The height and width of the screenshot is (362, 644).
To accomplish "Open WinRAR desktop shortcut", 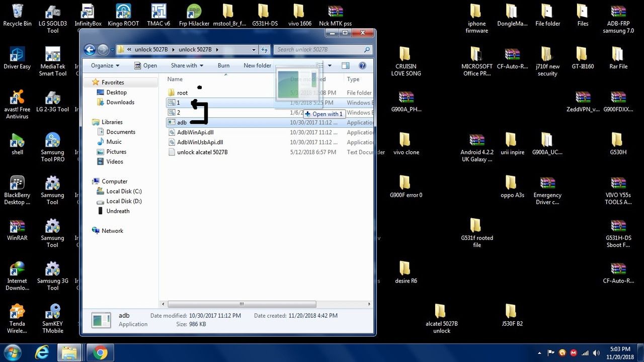I will pyautogui.click(x=17, y=229).
